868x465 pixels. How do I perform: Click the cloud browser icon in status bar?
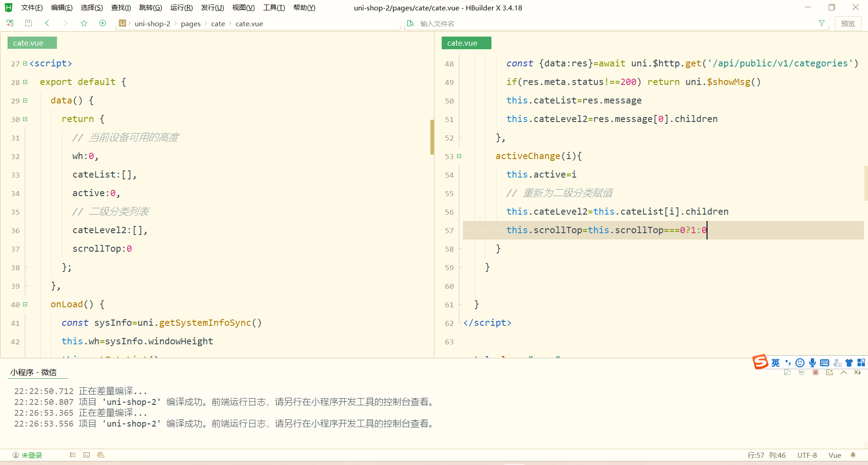point(101,455)
